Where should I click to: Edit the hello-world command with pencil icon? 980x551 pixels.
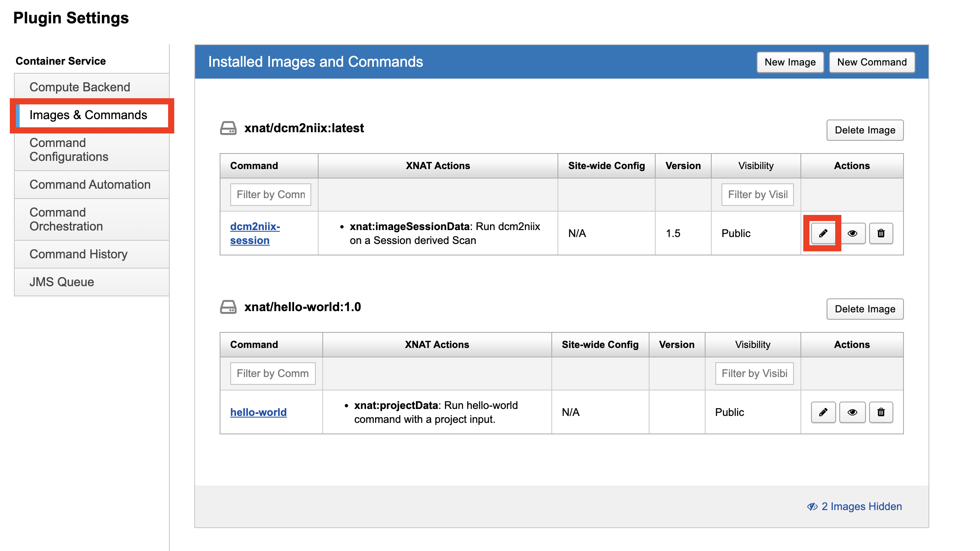point(823,412)
